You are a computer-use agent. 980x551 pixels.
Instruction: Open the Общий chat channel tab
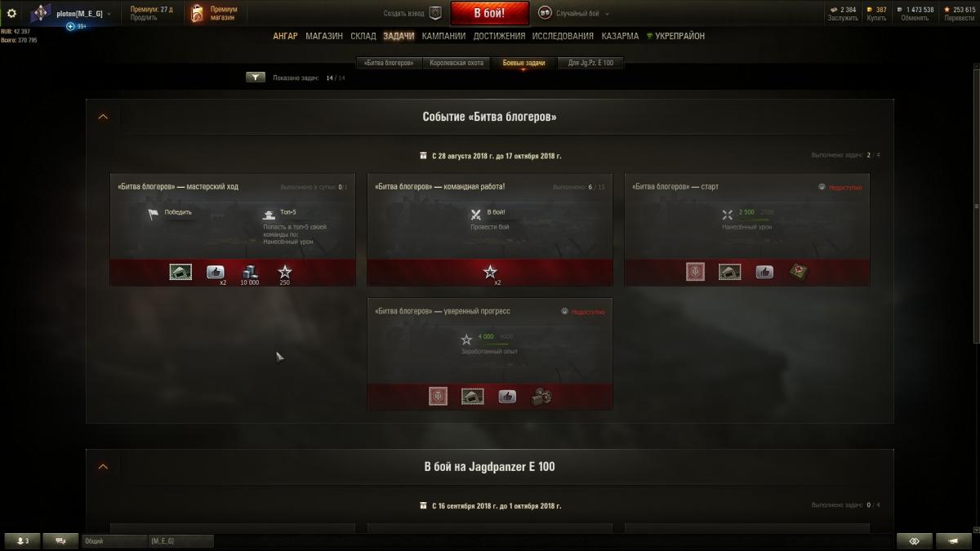pyautogui.click(x=114, y=541)
